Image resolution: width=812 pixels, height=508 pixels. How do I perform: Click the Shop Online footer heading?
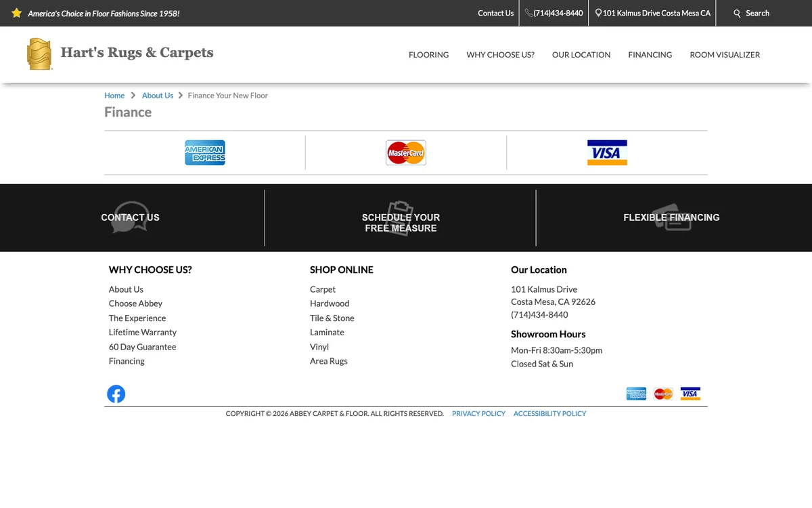click(342, 270)
